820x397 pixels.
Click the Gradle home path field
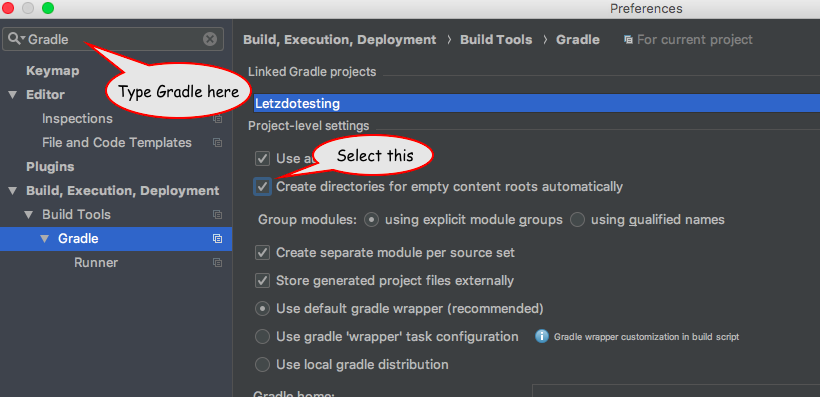(x=676, y=391)
